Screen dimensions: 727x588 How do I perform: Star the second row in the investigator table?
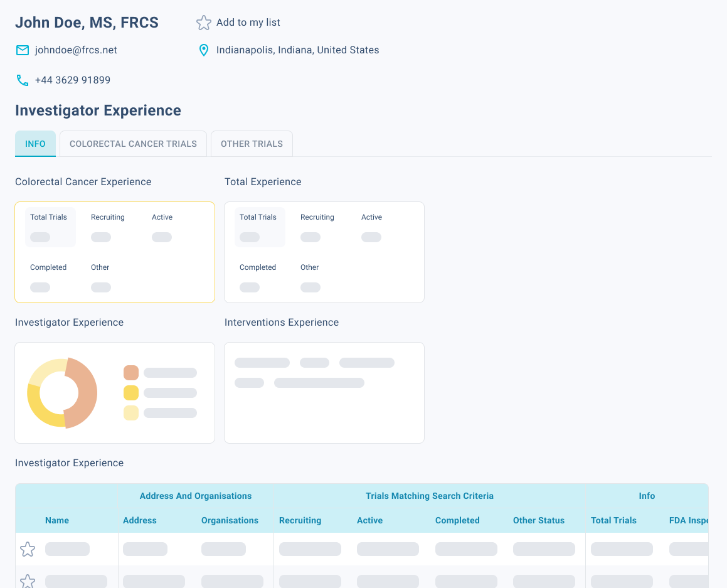tap(28, 580)
